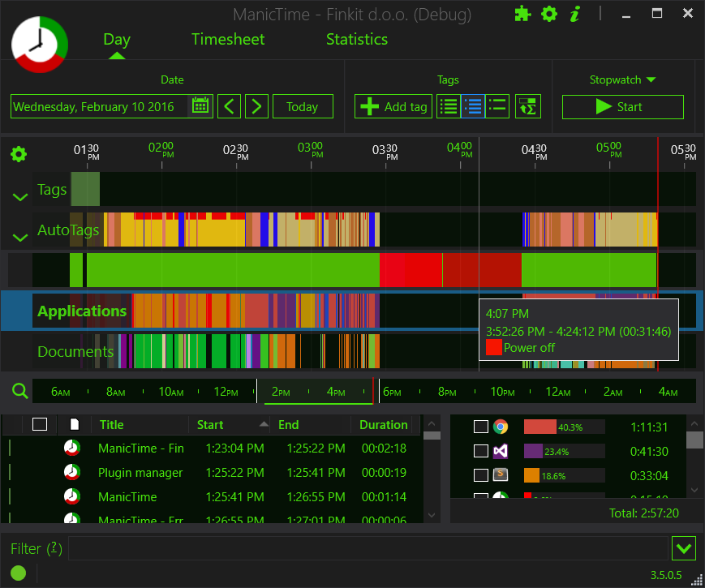Click the Filter text input field
705x588 pixels.
[x=368, y=548]
